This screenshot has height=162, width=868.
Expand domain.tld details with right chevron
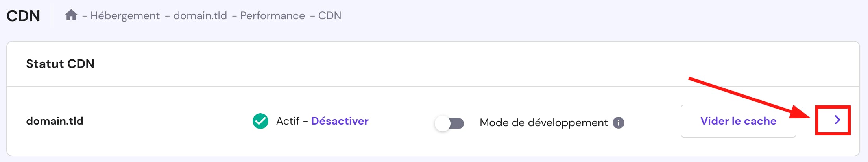[x=837, y=120]
